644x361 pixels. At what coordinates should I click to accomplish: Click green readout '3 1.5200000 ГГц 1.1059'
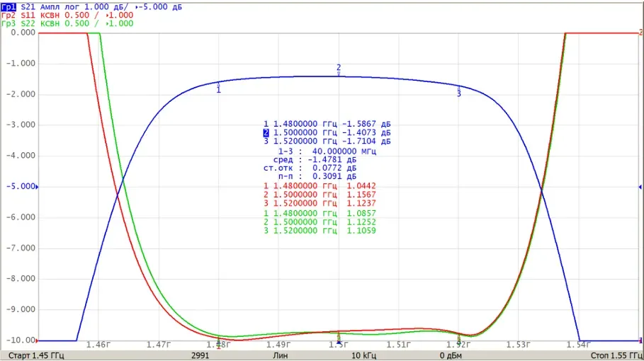pos(320,231)
